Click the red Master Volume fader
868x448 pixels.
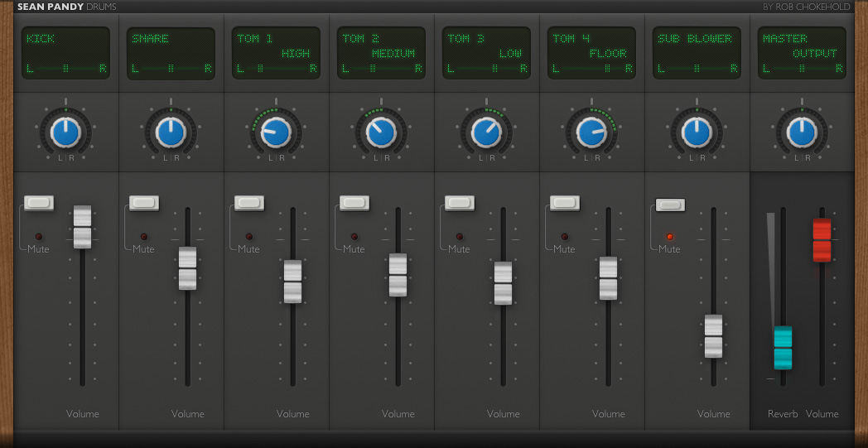coord(822,240)
